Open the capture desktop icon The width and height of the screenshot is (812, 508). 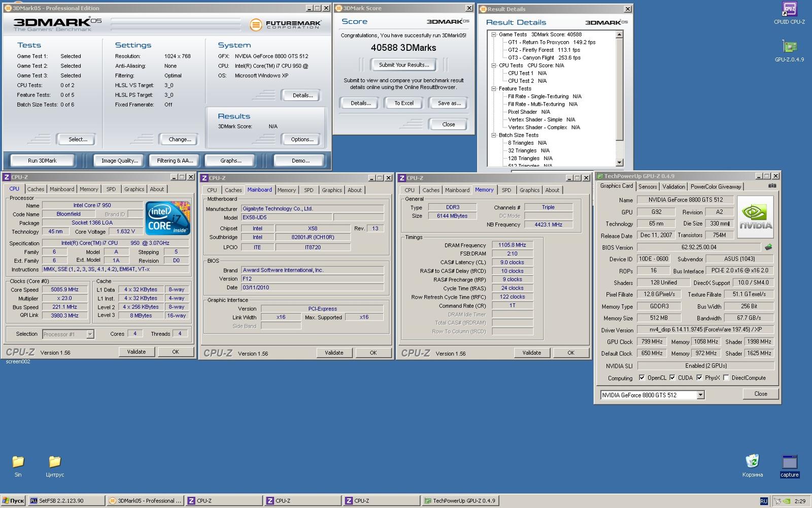pos(789,466)
